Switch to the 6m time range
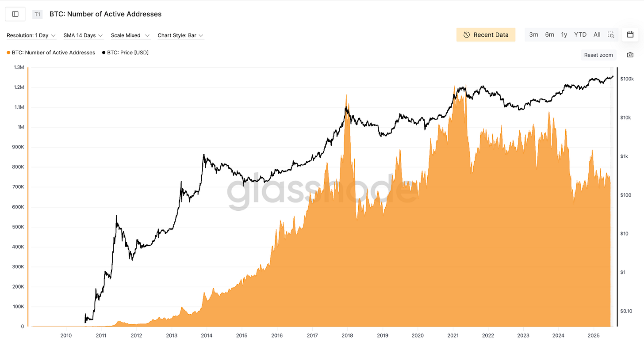Viewport: 644px width, 350px height. (x=549, y=34)
